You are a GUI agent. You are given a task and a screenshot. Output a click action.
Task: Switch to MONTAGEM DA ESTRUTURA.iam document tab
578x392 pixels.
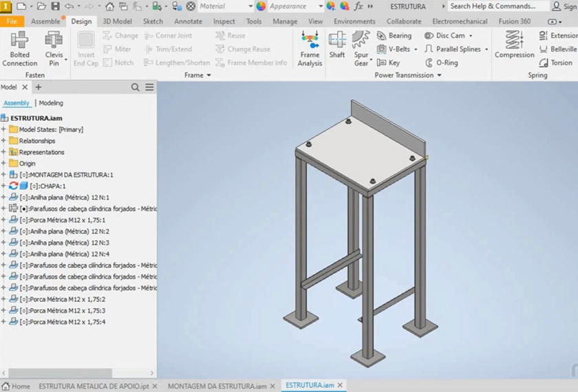[x=217, y=386]
